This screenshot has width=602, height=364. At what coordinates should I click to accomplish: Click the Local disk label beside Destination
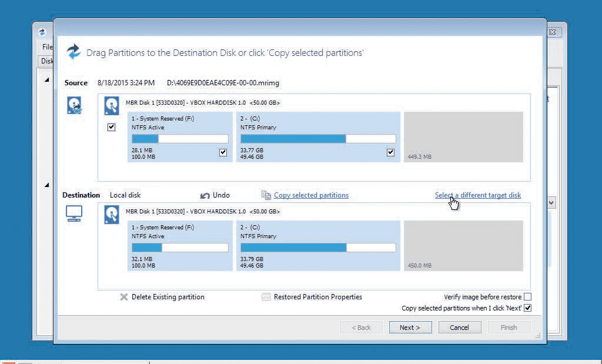125,195
